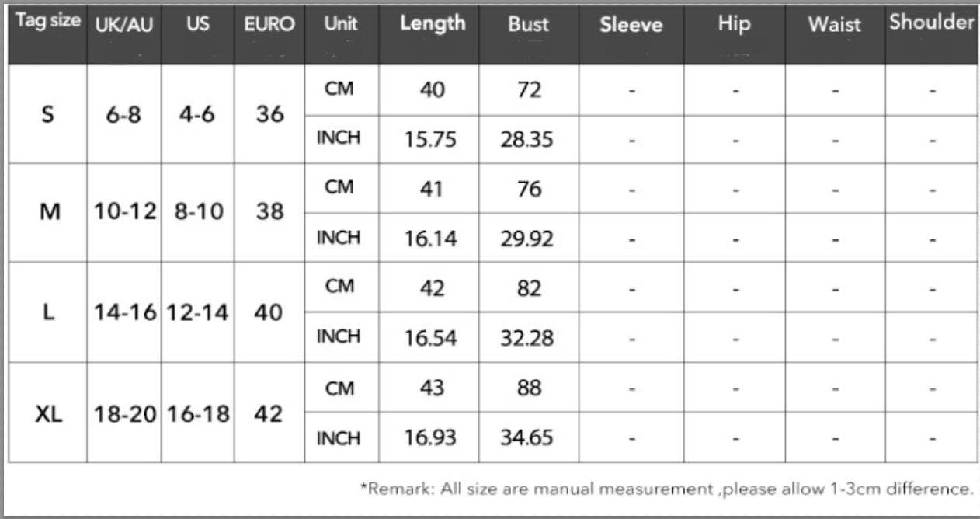Image resolution: width=980 pixels, height=519 pixels.
Task: Select the EURO 42 cell
Action: [269, 413]
